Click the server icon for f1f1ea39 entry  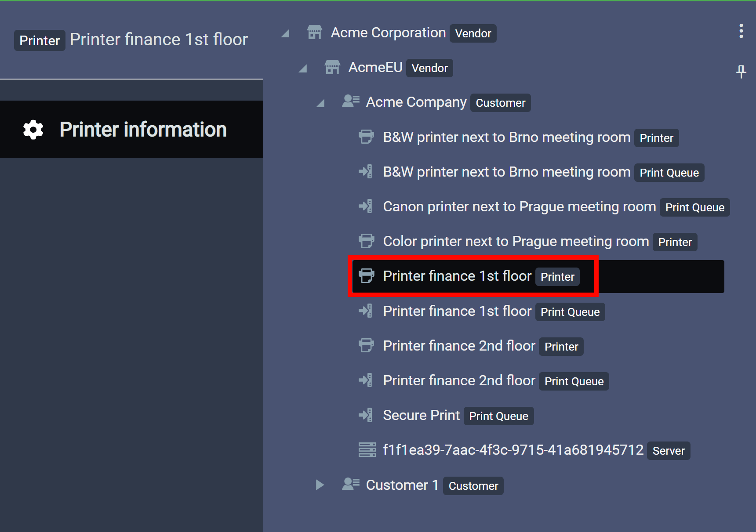click(x=367, y=450)
